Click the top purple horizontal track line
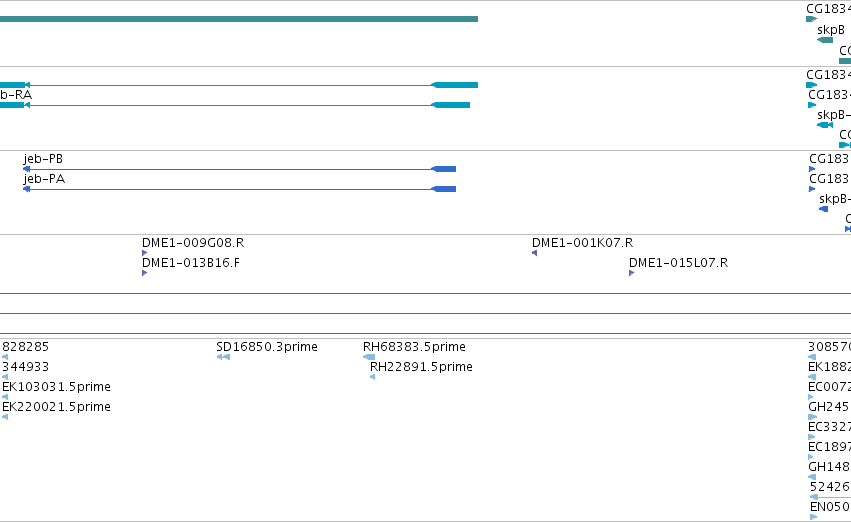Image resolution: width=851 pixels, height=522 pixels. tap(426, 294)
